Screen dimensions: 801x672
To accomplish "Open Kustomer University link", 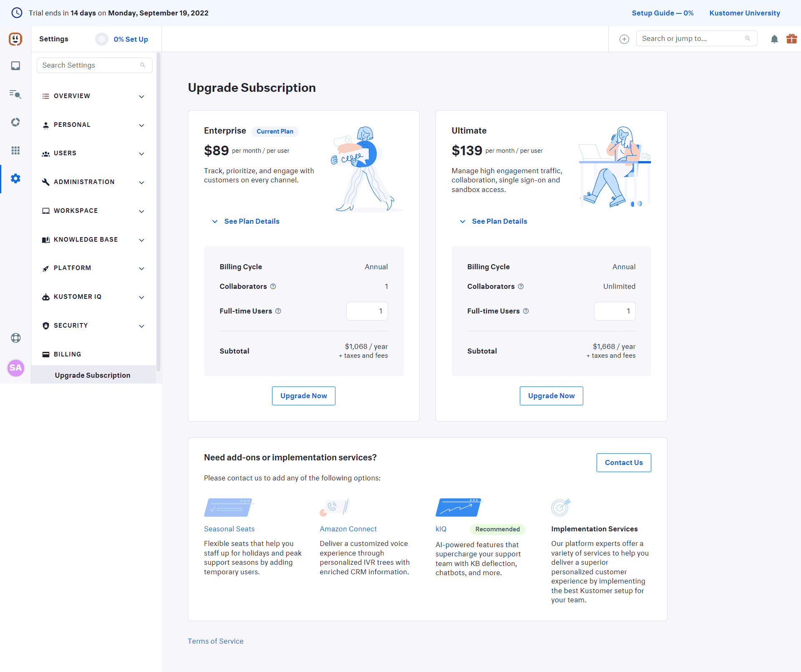I will (x=745, y=13).
